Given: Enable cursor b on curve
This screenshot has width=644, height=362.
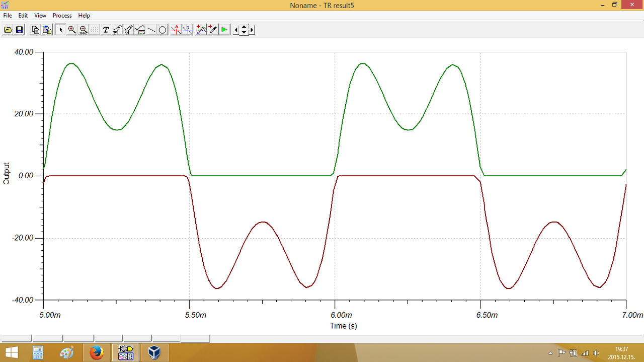Looking at the screenshot, I should point(188,30).
